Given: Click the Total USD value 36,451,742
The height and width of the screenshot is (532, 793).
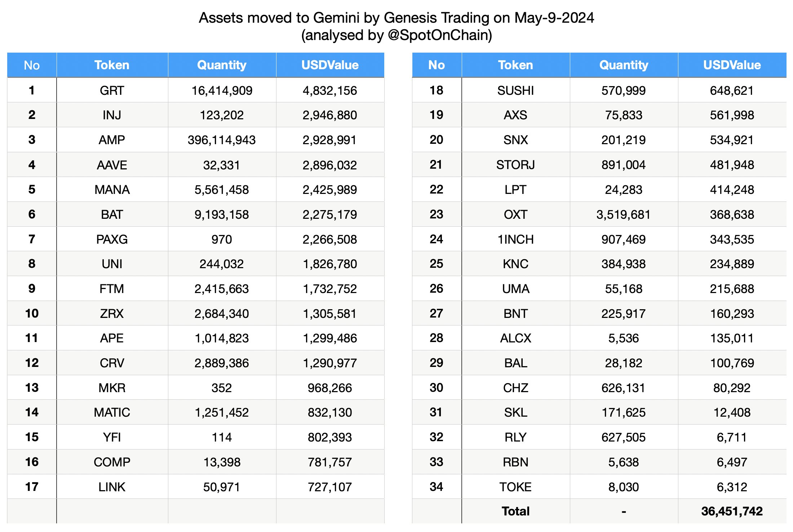Looking at the screenshot, I should (732, 511).
